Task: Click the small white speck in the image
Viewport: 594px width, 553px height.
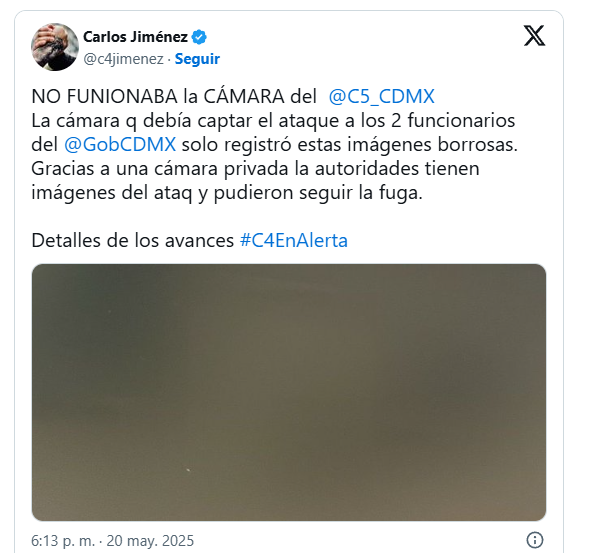Action: [188, 470]
